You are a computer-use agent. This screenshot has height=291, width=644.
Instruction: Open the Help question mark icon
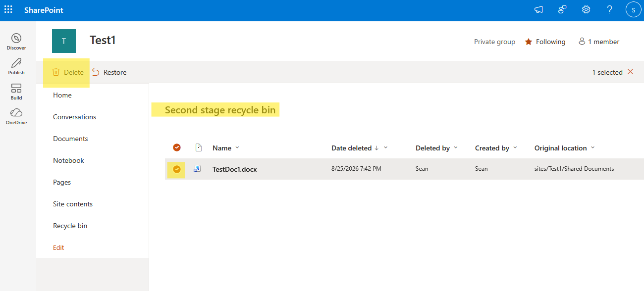pos(610,10)
